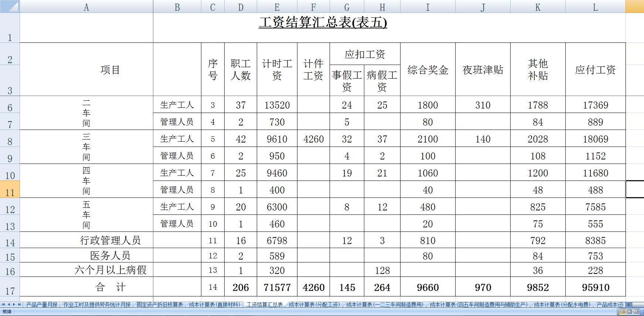Open the 成本计算表(分配工资) sheet tab
This screenshot has height=316, width=644.
pos(314,305)
